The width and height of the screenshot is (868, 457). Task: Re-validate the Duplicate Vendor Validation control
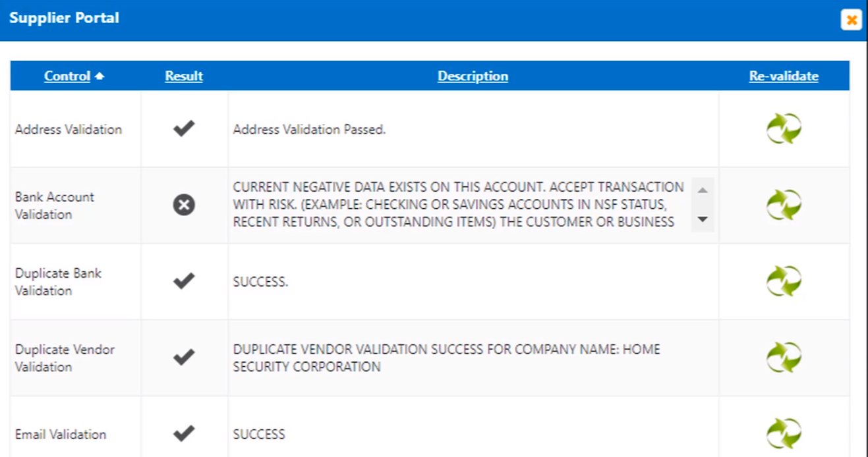click(x=784, y=358)
